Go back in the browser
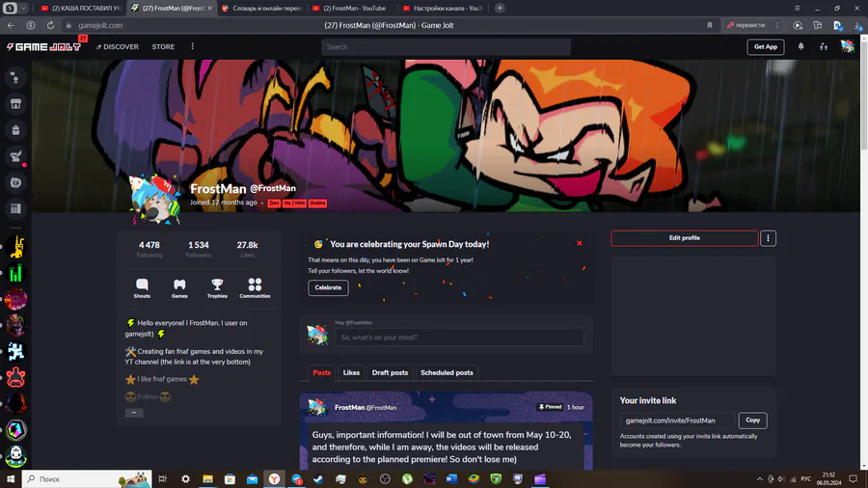 [x=11, y=25]
